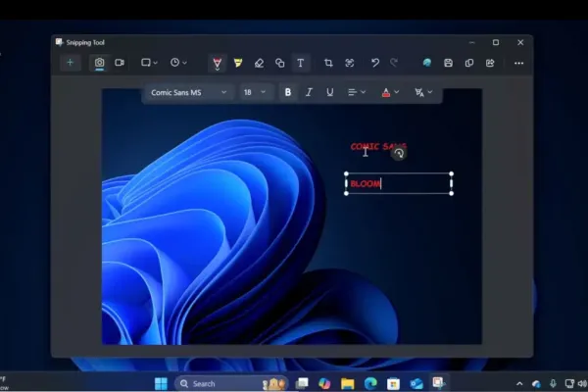The image size is (588, 392).
Task: Select the red Ballpoint pen tool
Action: (218, 63)
